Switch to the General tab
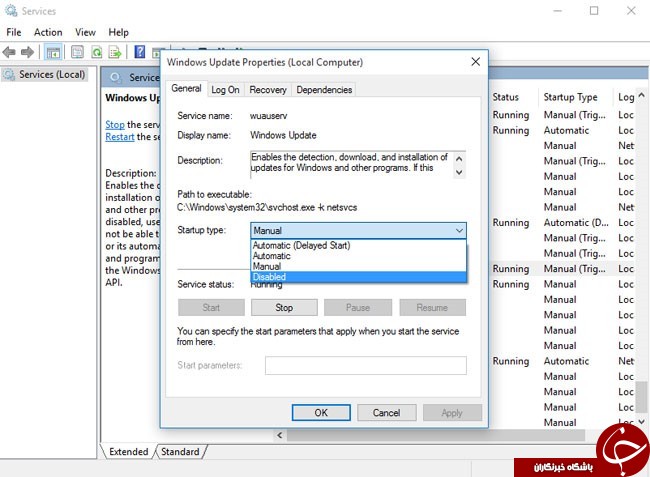 click(x=186, y=89)
